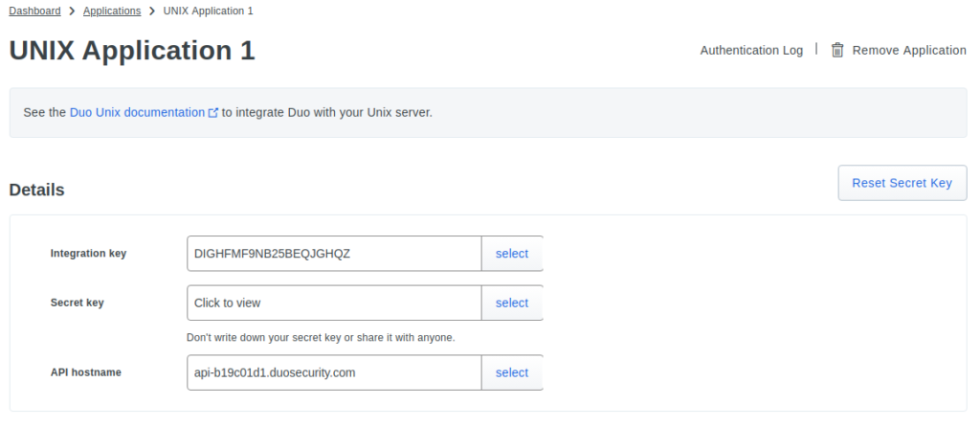This screenshot has height=427, width=980.
Task: Click select beside API hostname
Action: coord(512,372)
